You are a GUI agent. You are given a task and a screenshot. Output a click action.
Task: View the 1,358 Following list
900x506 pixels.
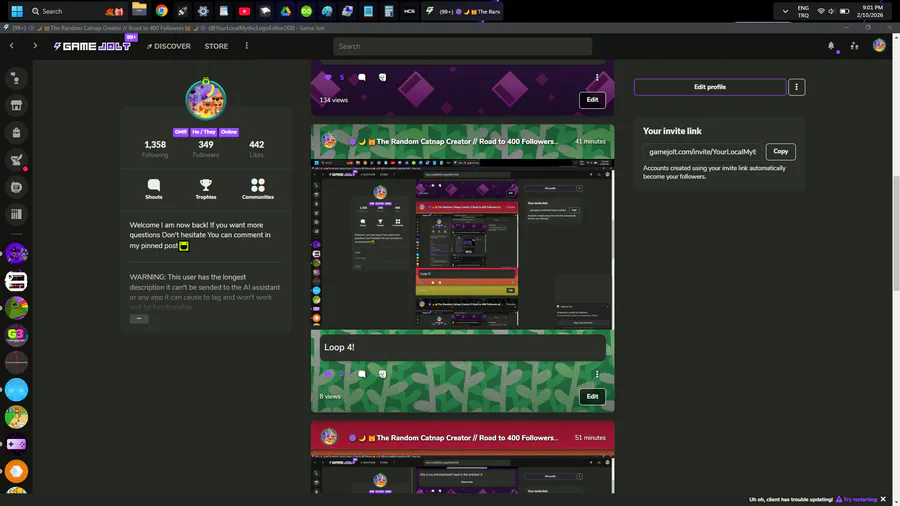tap(155, 149)
